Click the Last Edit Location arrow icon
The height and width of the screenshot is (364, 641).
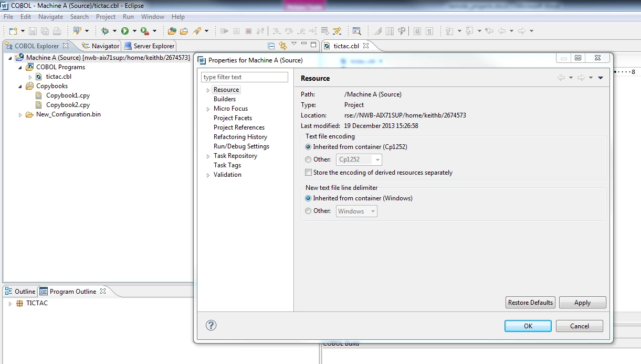click(x=489, y=31)
